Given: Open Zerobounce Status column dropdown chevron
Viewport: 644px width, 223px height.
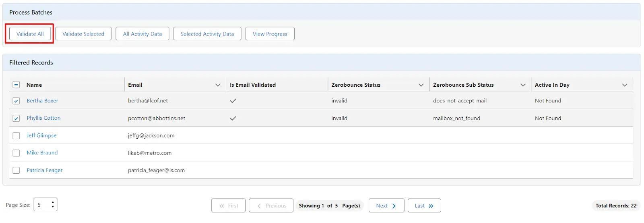Looking at the screenshot, I should [x=421, y=85].
